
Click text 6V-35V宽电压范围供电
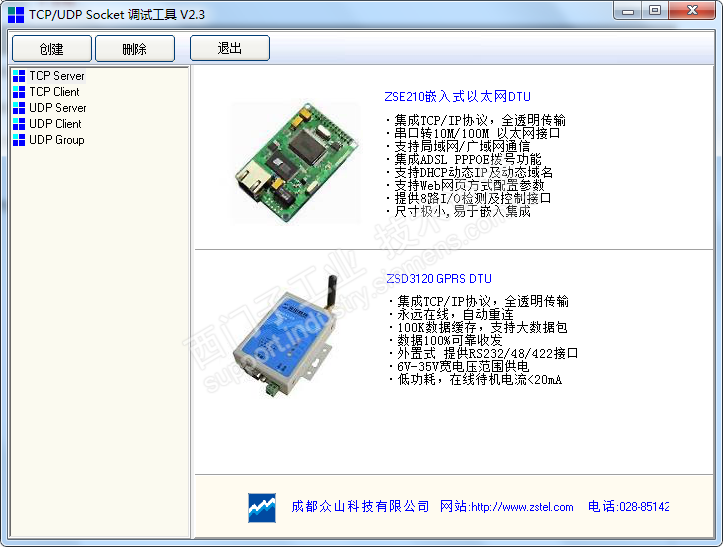(463, 367)
